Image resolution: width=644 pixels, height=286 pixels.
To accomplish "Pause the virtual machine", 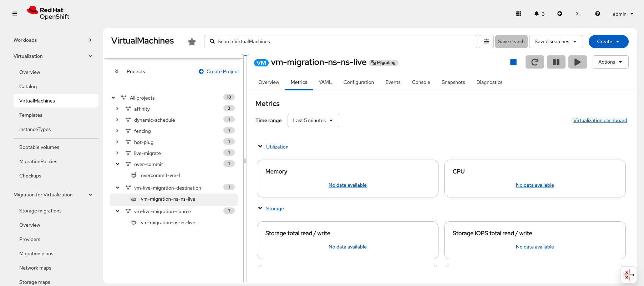I will point(556,62).
